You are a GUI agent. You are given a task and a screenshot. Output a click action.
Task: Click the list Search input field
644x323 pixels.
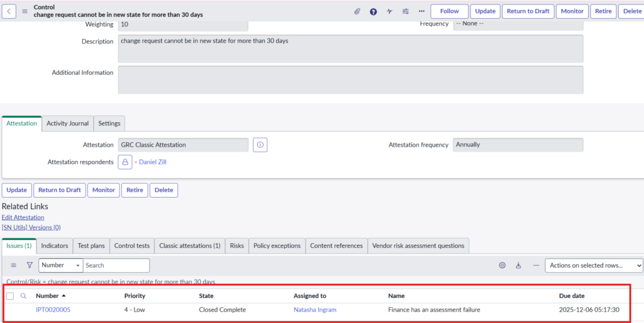tap(116, 265)
